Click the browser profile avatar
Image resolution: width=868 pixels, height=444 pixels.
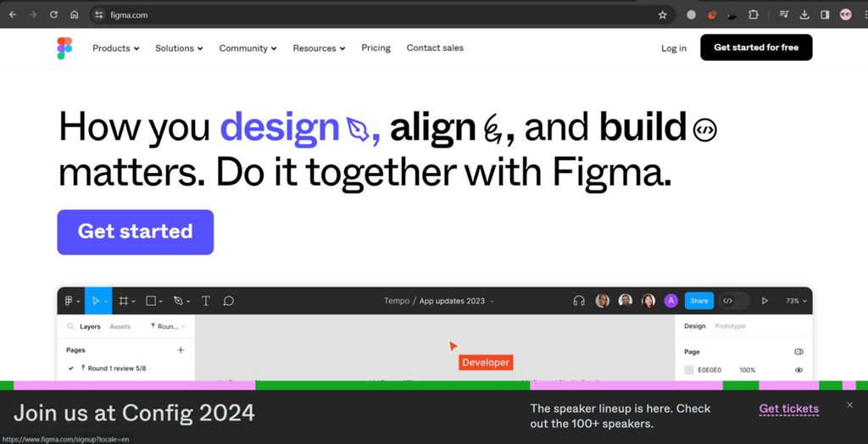coord(845,15)
